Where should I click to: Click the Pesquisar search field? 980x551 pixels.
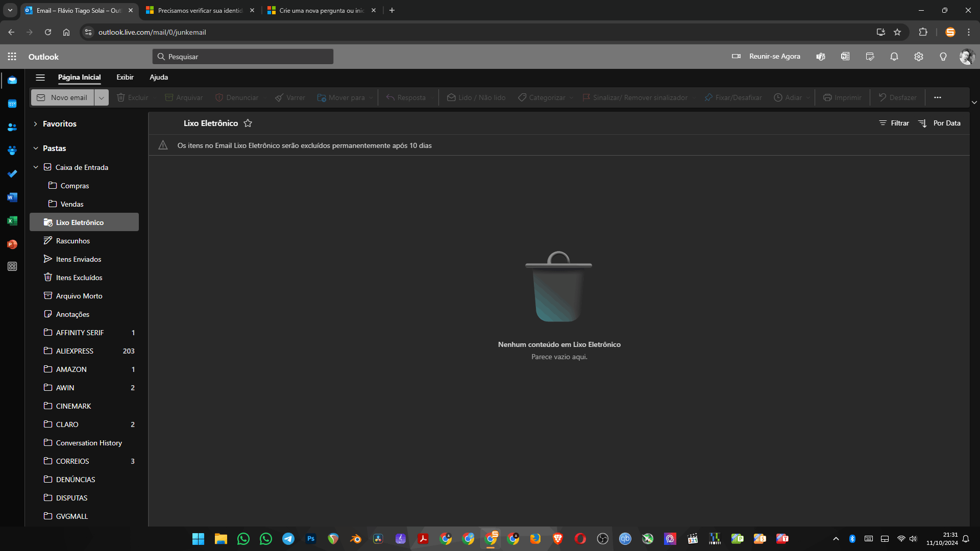pos(243,57)
